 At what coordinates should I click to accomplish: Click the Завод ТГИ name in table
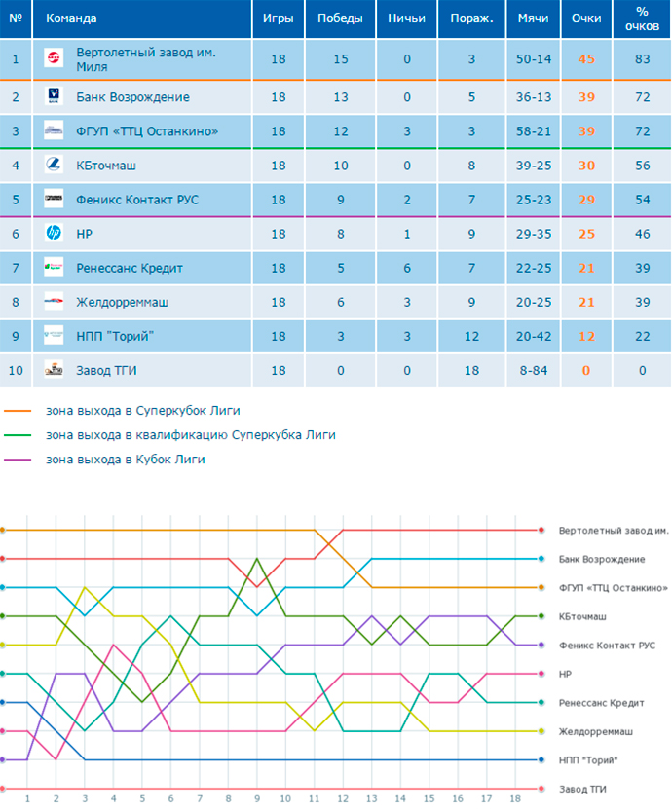pos(106,371)
